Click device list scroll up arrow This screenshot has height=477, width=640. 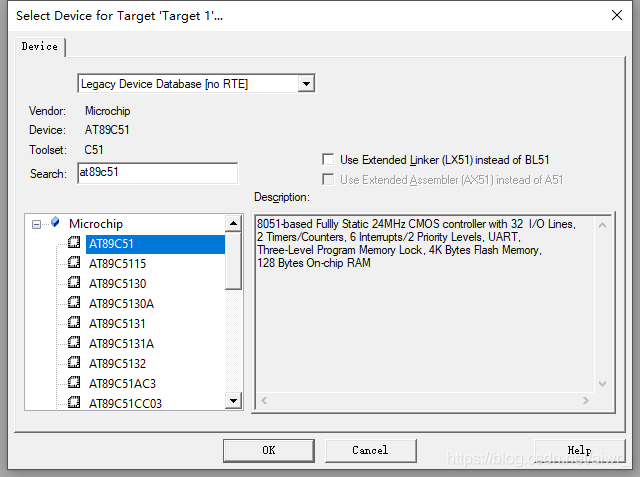point(233,223)
